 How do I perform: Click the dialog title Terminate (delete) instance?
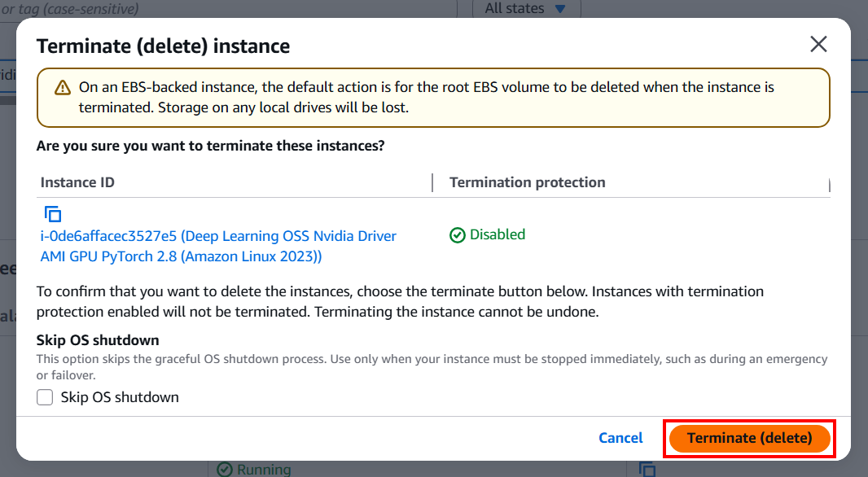[x=163, y=46]
